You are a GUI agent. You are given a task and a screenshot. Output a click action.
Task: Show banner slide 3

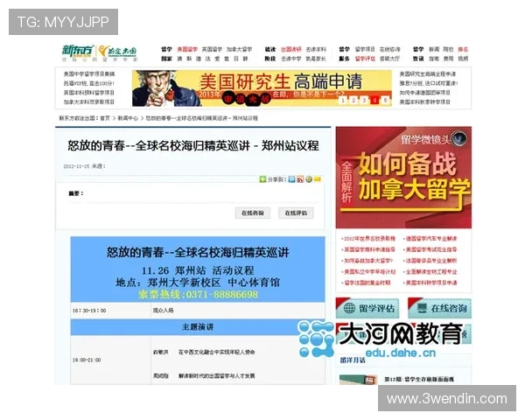click(x=364, y=100)
